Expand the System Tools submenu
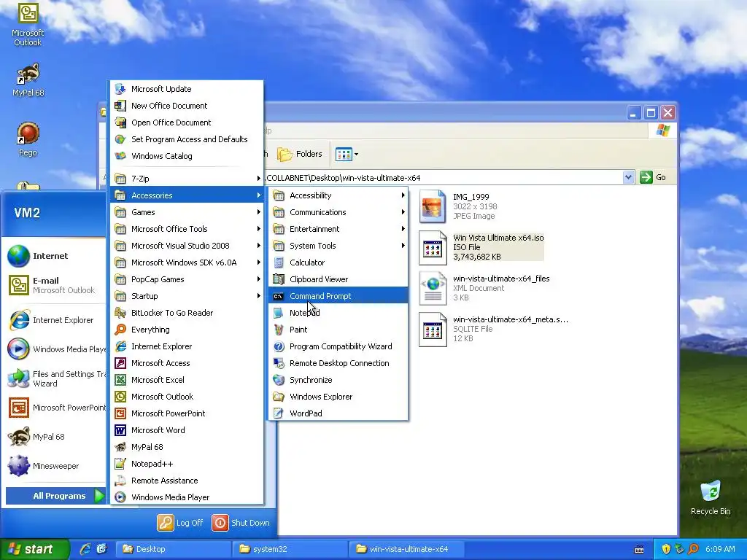The width and height of the screenshot is (747, 560). [338, 245]
